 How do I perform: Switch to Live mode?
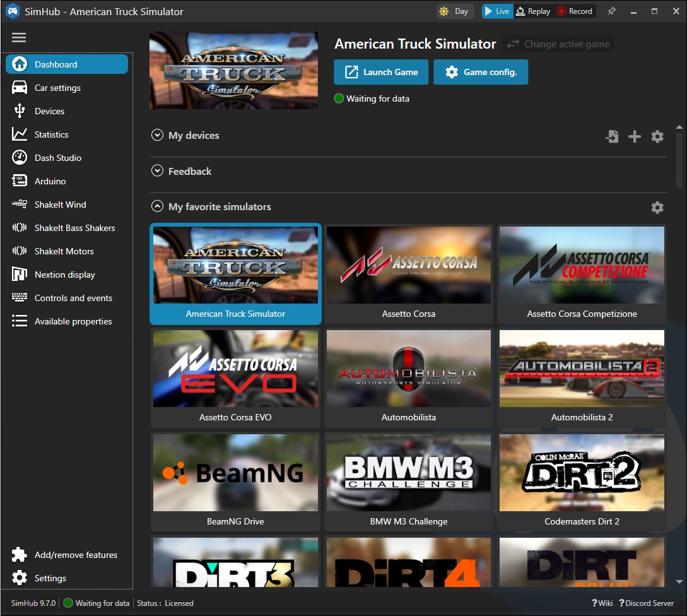coord(497,11)
